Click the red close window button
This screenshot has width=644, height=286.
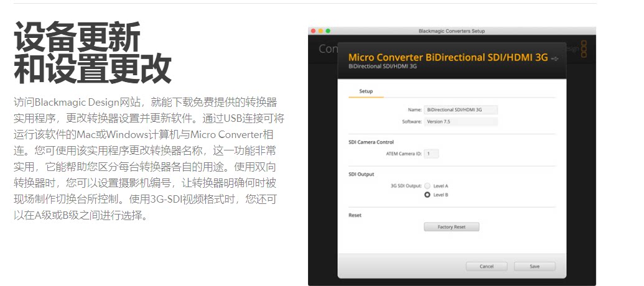313,31
